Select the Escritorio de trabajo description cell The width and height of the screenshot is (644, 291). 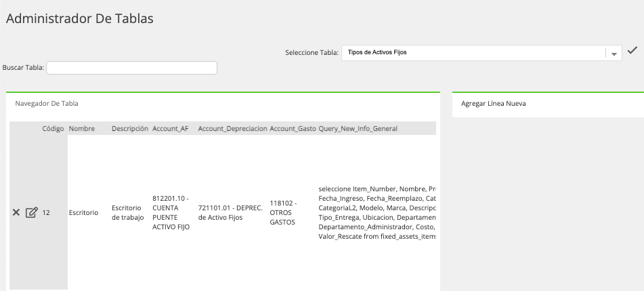click(128, 213)
